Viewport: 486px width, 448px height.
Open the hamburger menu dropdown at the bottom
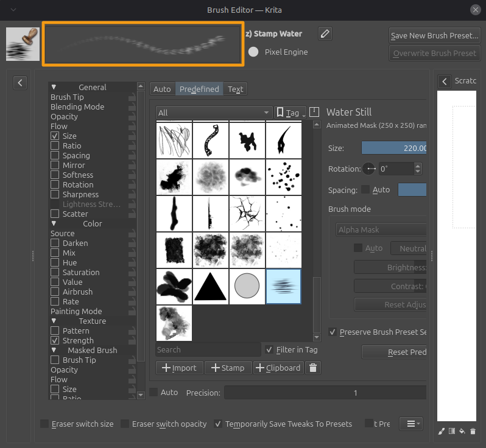coord(411,424)
